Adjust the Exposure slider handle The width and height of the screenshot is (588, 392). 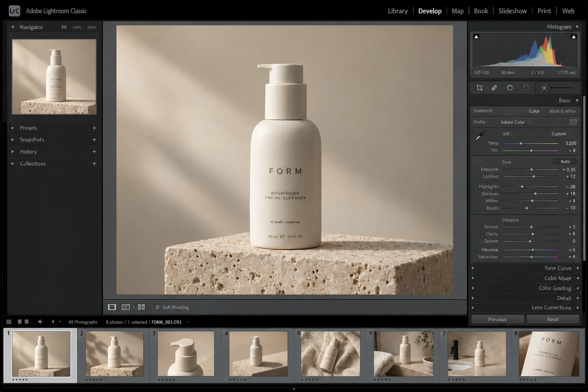[531, 170]
